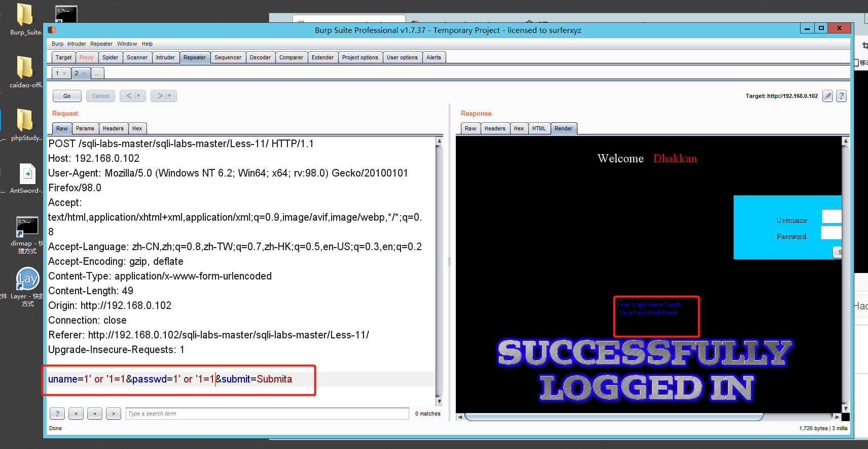Show response Raw view
Screen dimensions: 868x449
click(471, 129)
